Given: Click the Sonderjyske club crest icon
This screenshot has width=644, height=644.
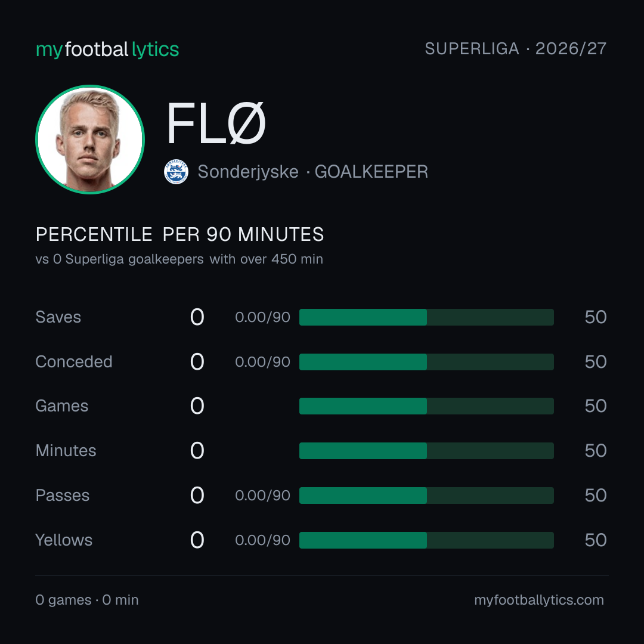Looking at the screenshot, I should pos(176,172).
